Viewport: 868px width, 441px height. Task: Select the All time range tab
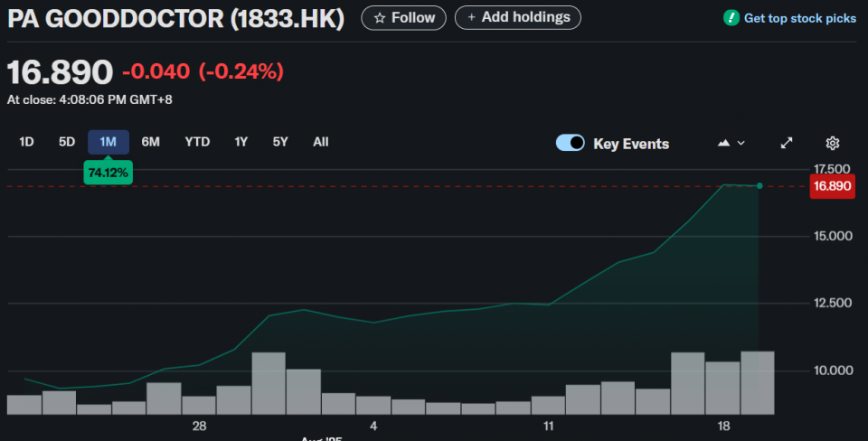click(x=320, y=142)
